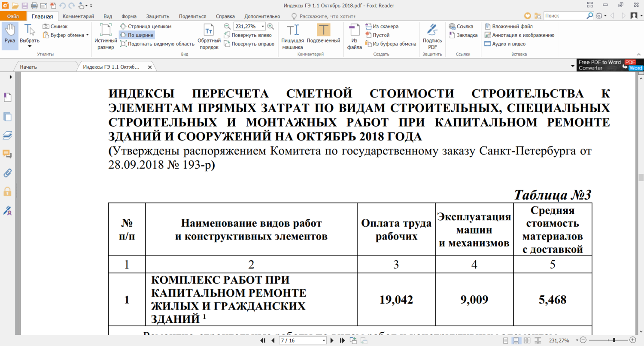Create PDF Из сканера

tap(382, 26)
